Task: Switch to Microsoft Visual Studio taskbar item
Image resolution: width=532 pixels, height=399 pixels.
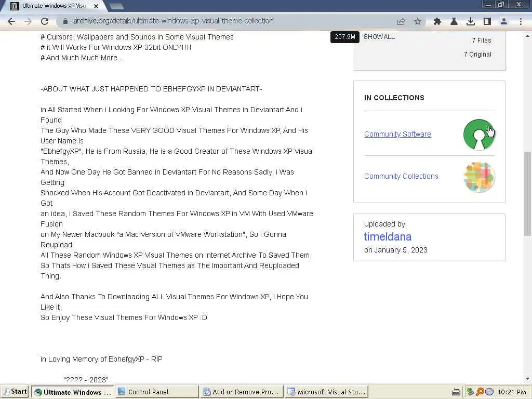Action: (x=326, y=392)
